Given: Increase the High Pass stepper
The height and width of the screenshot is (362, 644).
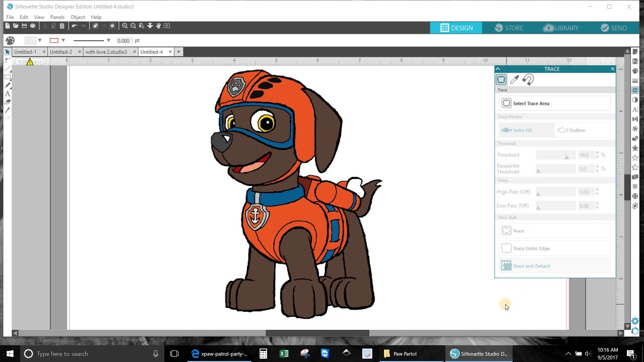Looking at the screenshot, I should [597, 190].
